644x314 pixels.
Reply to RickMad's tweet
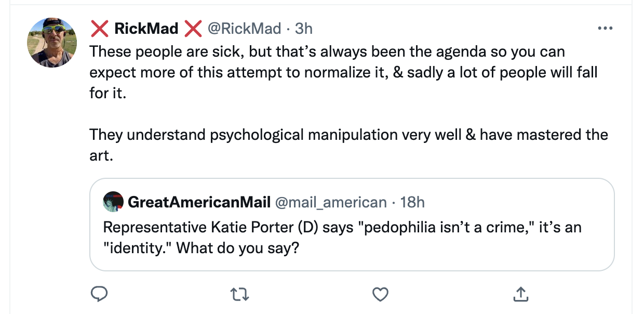pos(99,294)
